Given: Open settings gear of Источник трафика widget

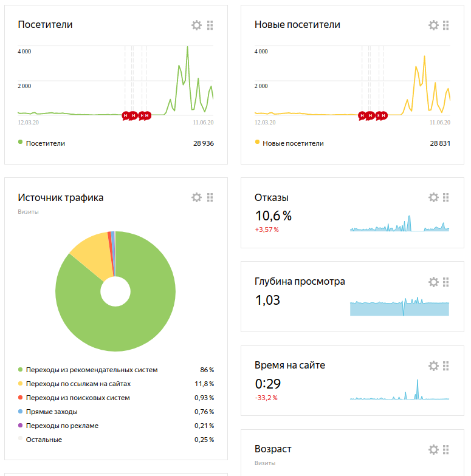Looking at the screenshot, I should click(x=196, y=197).
